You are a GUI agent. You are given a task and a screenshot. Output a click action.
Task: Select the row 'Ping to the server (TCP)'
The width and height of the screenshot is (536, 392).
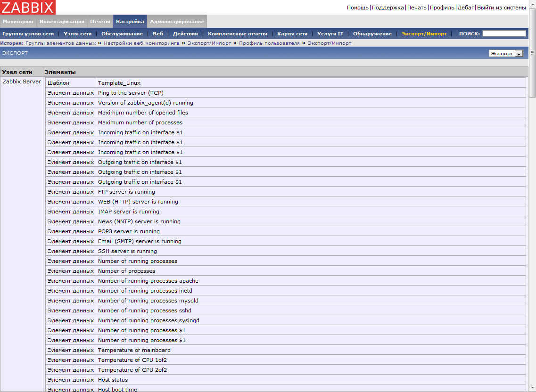[286, 93]
